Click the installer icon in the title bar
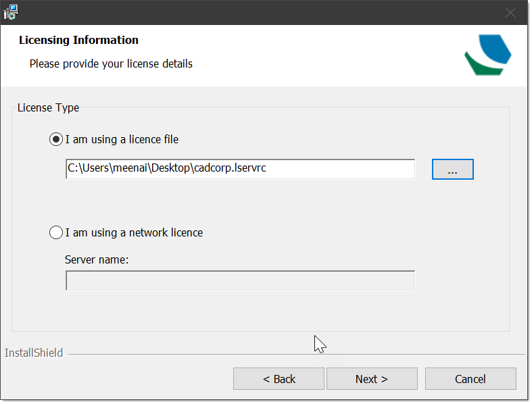 11,12
